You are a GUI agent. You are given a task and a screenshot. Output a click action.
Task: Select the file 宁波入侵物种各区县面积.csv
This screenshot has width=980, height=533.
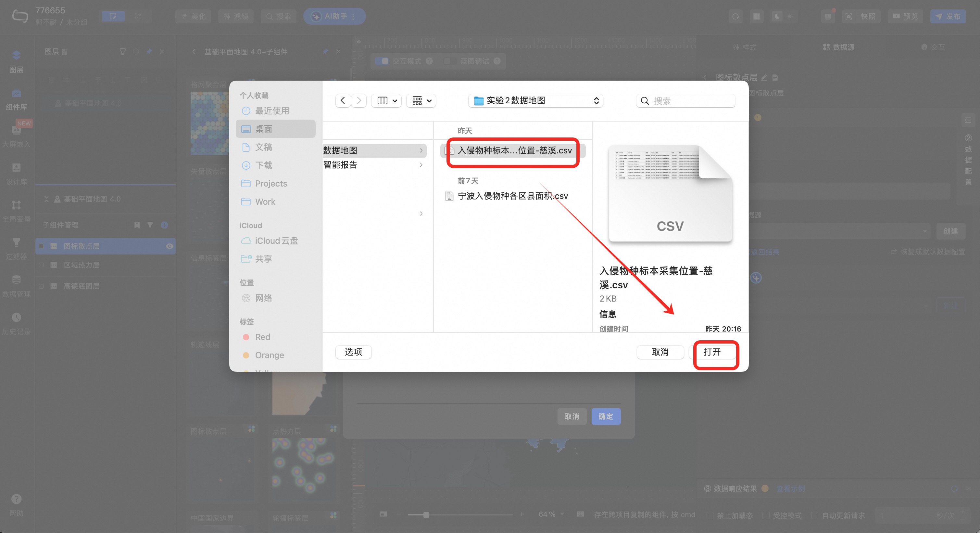512,196
